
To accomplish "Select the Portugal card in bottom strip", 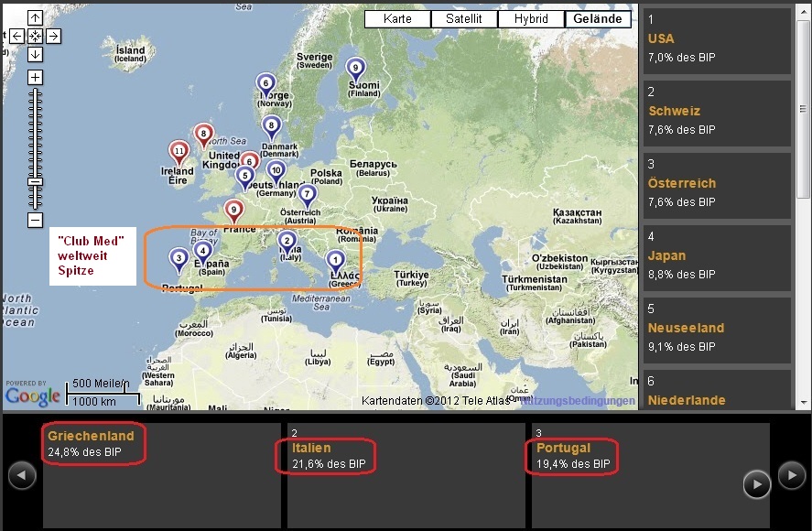I will pos(651,475).
